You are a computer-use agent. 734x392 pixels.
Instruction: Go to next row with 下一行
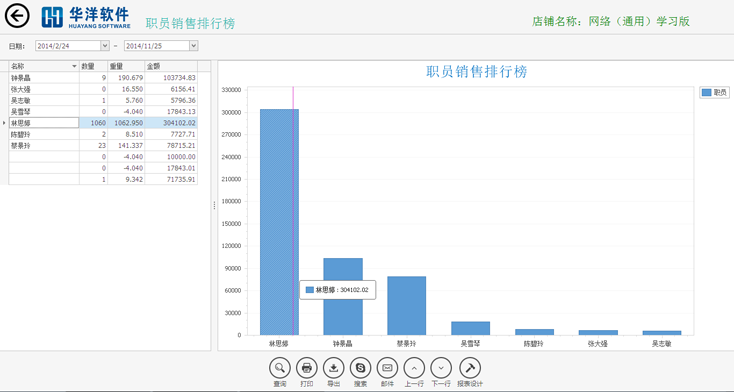pyautogui.click(x=441, y=368)
